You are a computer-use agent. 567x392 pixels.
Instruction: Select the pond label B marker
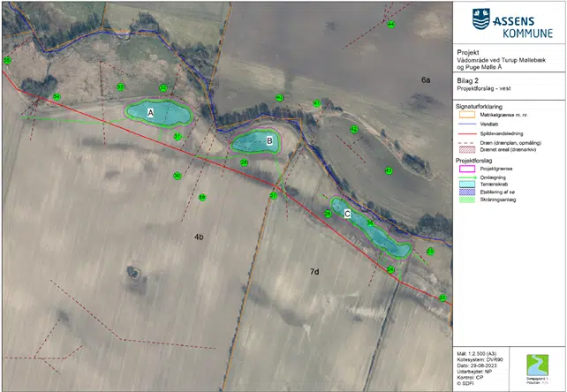pos(269,140)
